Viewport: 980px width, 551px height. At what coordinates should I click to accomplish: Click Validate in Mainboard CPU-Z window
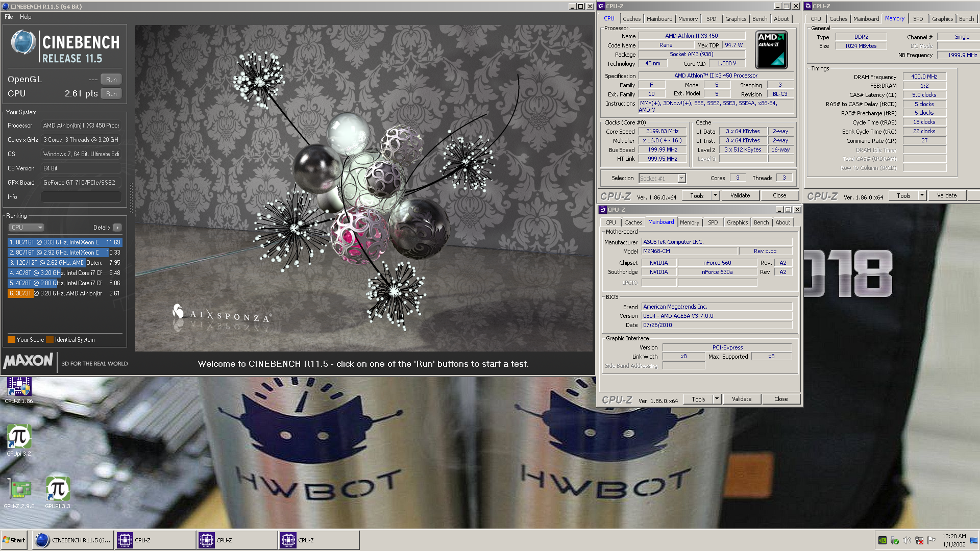pos(742,399)
